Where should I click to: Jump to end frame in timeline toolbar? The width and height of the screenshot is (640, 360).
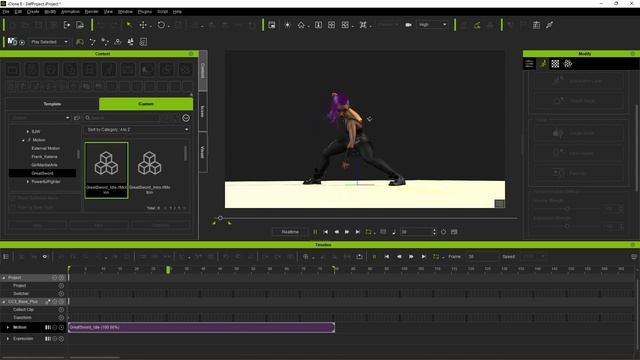(x=424, y=257)
